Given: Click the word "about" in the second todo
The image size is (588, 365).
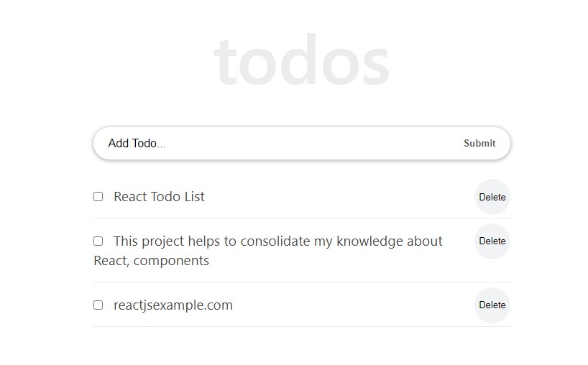Looking at the screenshot, I should click(x=425, y=241).
